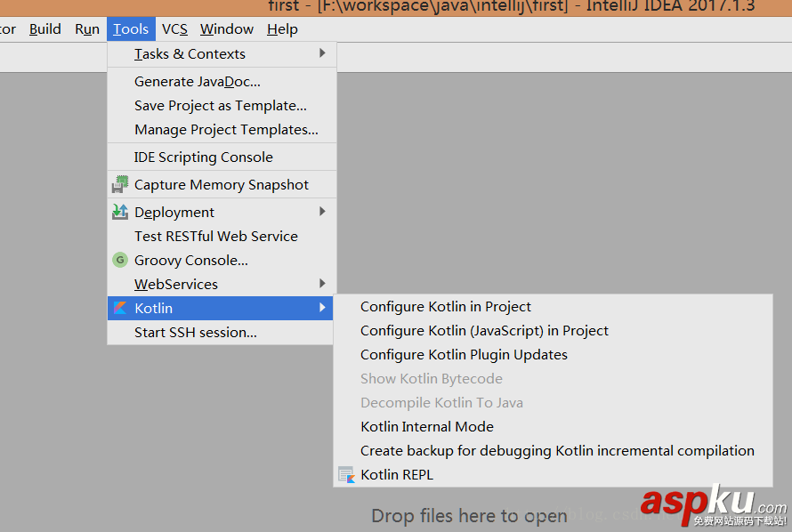
Task: Open IDE Scripting Console
Action: (x=222, y=157)
